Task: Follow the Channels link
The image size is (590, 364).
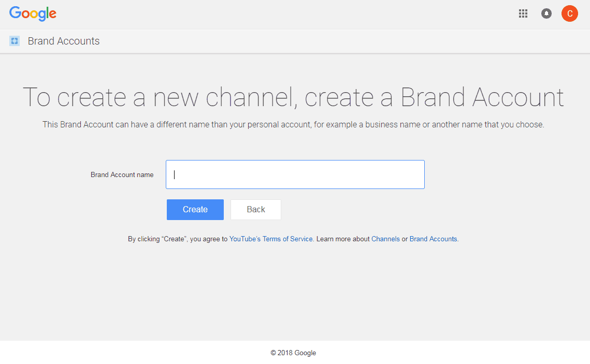Action: (x=385, y=239)
